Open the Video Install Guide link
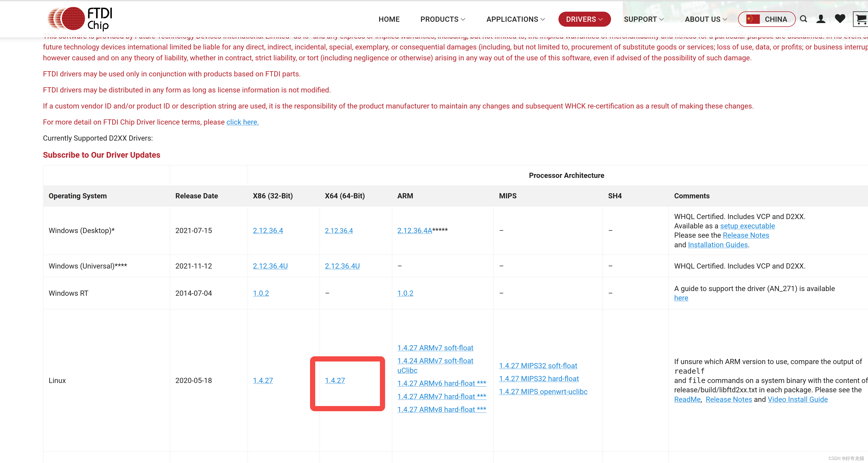The image size is (868, 463). pos(798,400)
